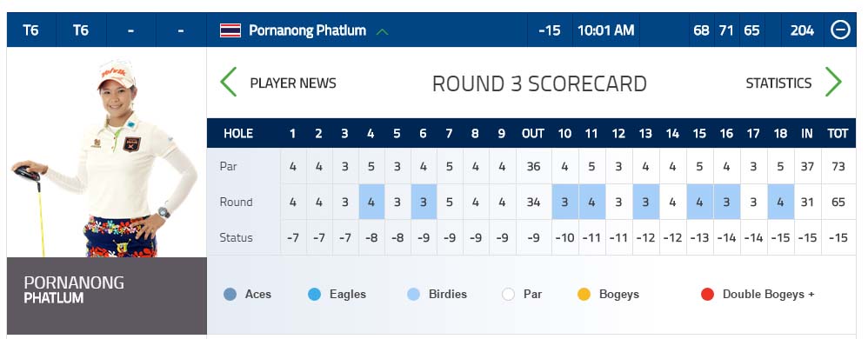
Task: Click Pornanong Phatlum player photo
Action: [106, 157]
